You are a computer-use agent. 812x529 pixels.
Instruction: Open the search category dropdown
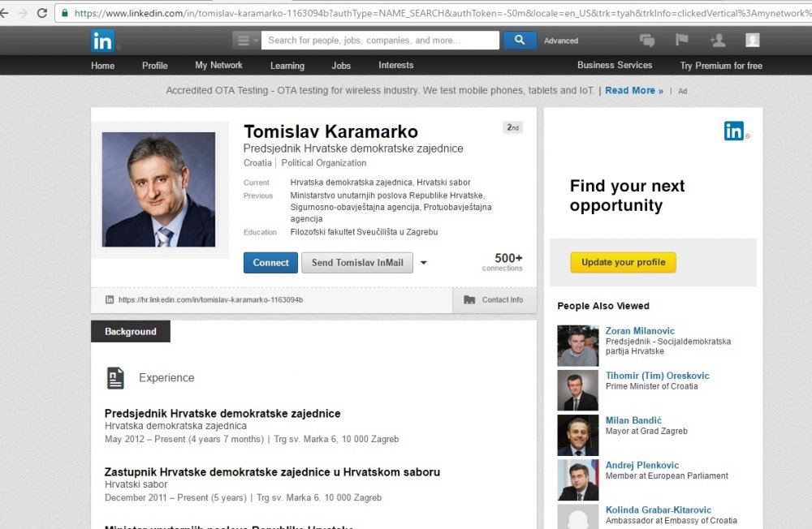click(245, 41)
